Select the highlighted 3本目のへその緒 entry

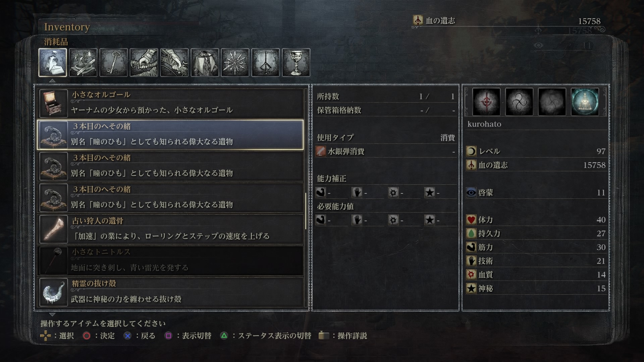[x=170, y=135]
